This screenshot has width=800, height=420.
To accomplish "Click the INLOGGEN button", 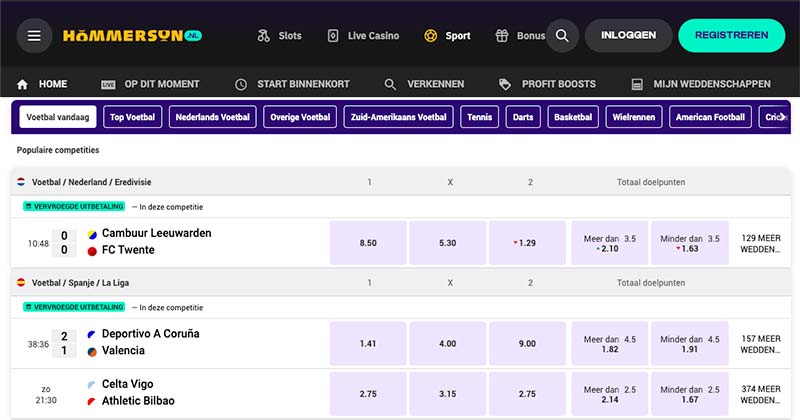I will point(629,35).
